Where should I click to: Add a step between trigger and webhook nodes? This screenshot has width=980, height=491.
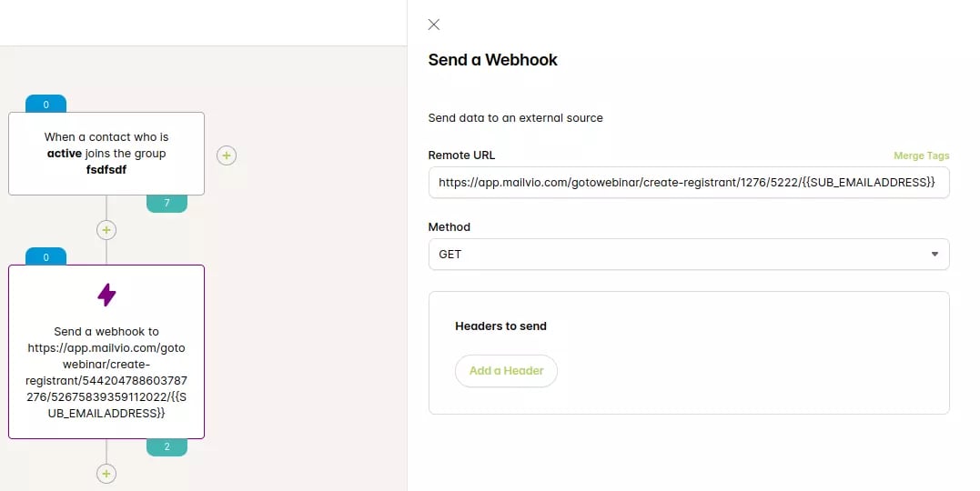pyautogui.click(x=106, y=230)
